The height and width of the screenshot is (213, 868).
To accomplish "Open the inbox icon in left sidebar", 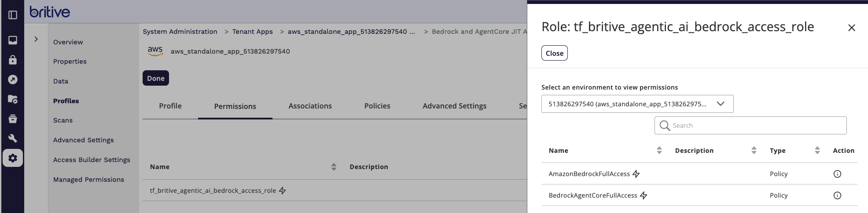I will pyautogui.click(x=13, y=40).
